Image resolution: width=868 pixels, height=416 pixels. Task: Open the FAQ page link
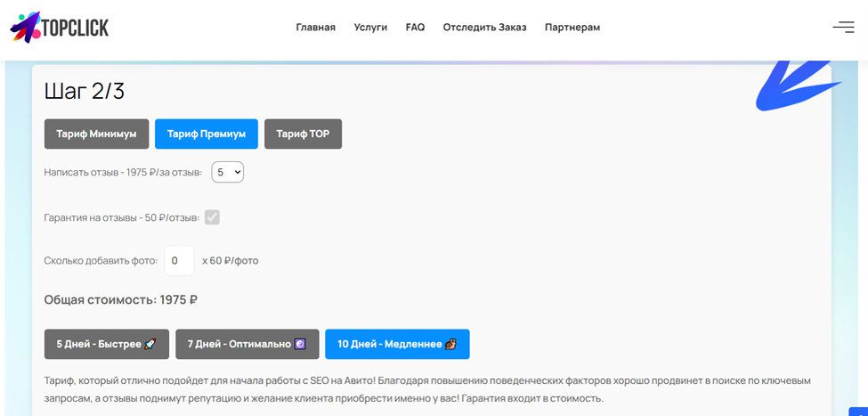(415, 27)
